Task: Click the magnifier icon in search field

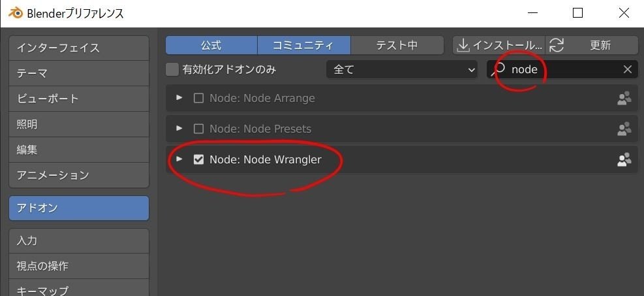Action: (x=497, y=70)
